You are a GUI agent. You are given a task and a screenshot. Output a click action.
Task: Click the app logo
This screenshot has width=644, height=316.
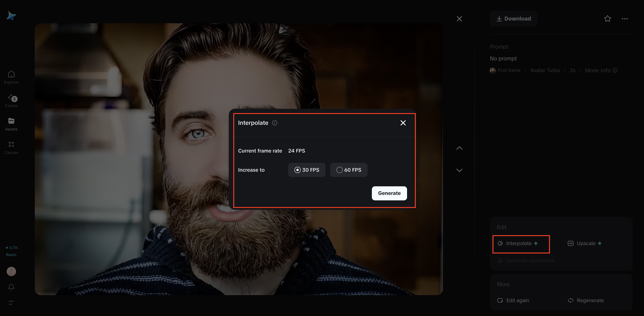pyautogui.click(x=11, y=15)
